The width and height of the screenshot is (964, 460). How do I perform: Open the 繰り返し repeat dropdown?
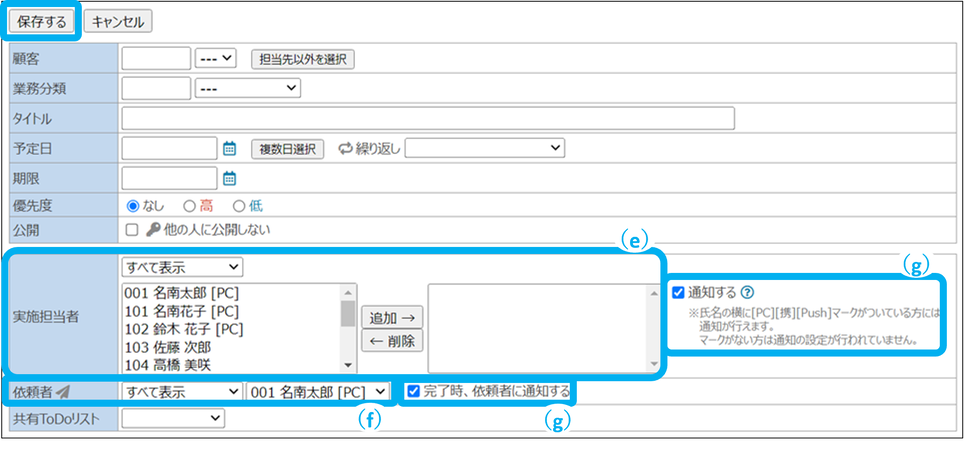[484, 149]
